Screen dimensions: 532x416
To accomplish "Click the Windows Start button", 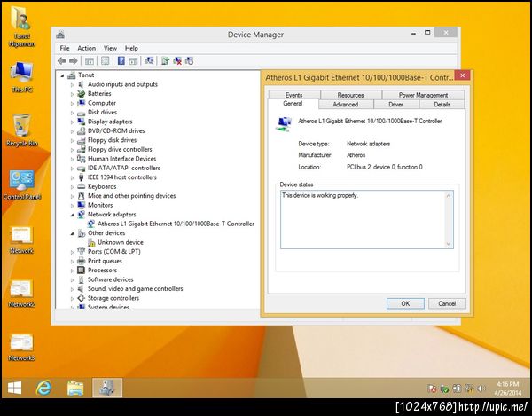I will point(14,388).
